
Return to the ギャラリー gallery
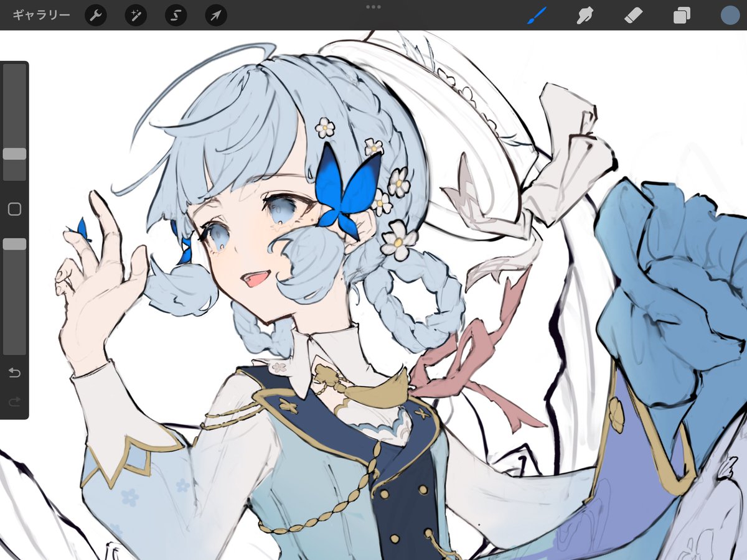(x=41, y=15)
